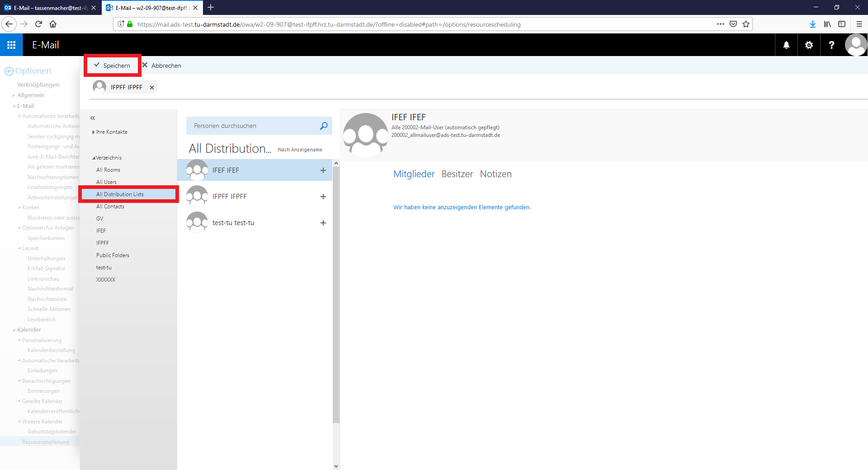The image size is (868, 470).
Task: Go to browser home page
Action: (53, 24)
